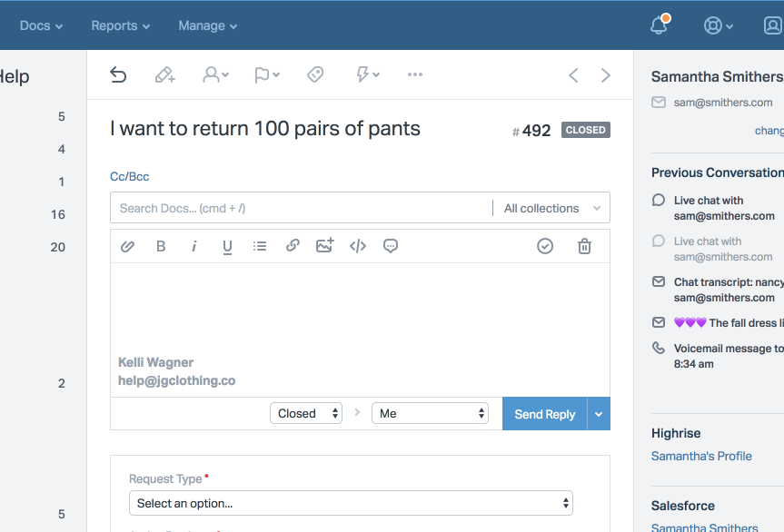The image size is (784, 532).
Task: Insert an image into the reply
Action: [324, 246]
